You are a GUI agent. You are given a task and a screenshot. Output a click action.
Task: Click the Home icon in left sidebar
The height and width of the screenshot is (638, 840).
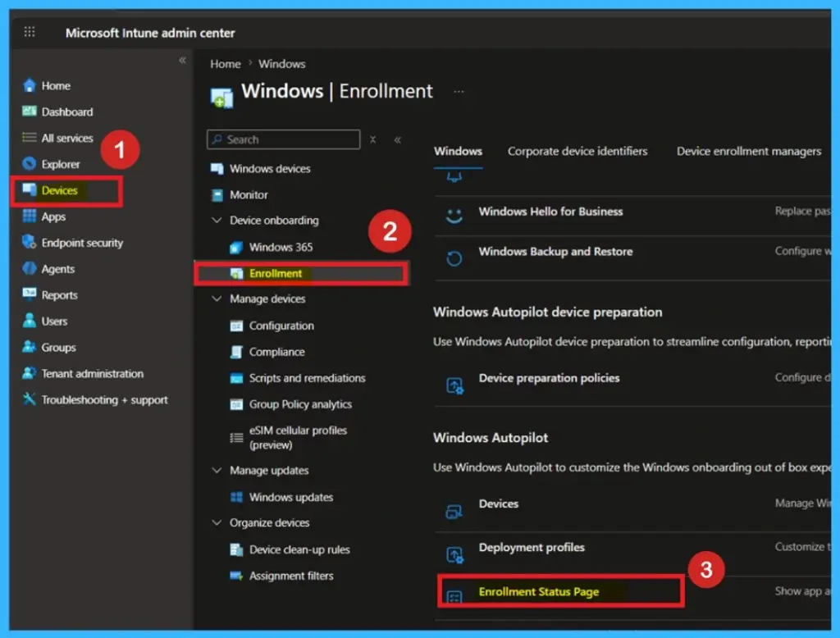coord(30,85)
